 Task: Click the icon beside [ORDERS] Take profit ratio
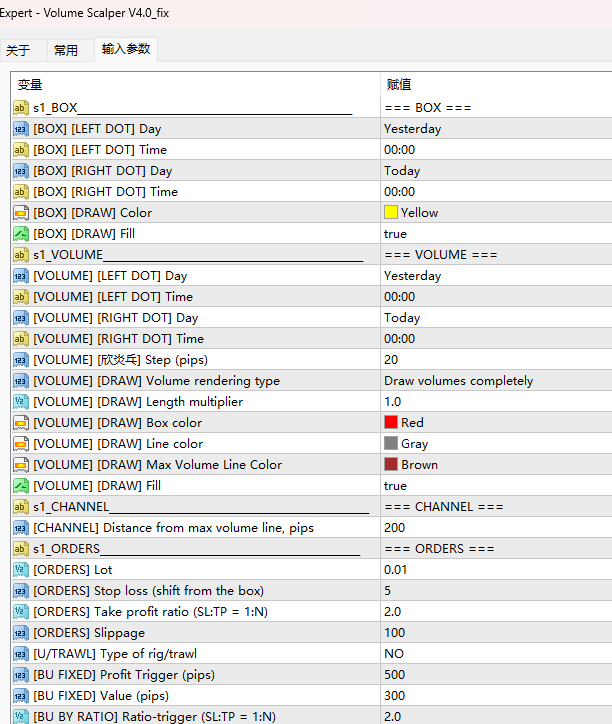coord(21,612)
